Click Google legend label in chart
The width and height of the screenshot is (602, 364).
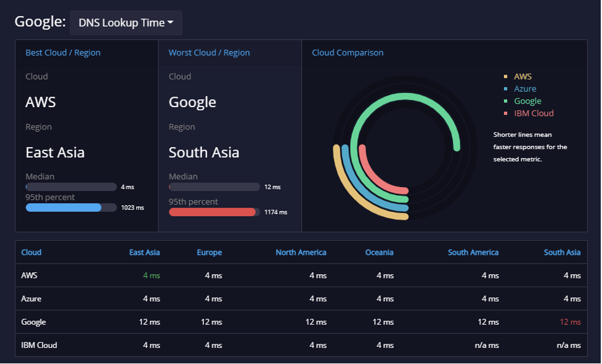click(528, 101)
